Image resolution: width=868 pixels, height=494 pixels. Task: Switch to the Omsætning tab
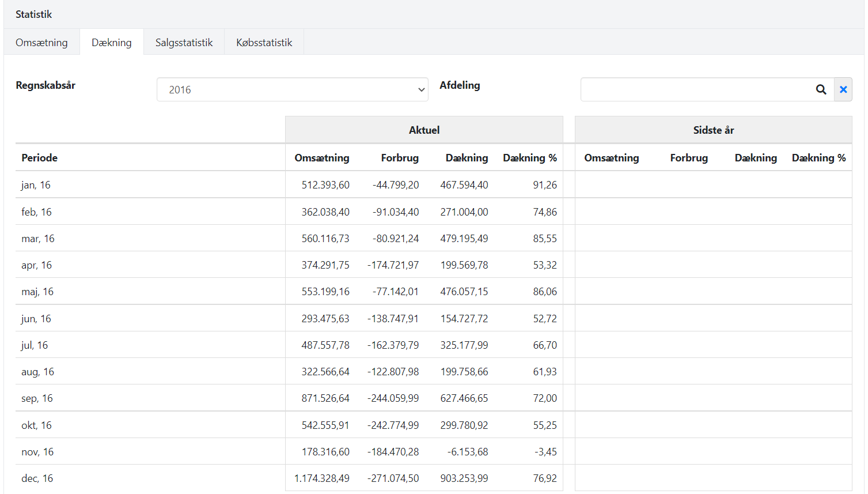coord(41,43)
